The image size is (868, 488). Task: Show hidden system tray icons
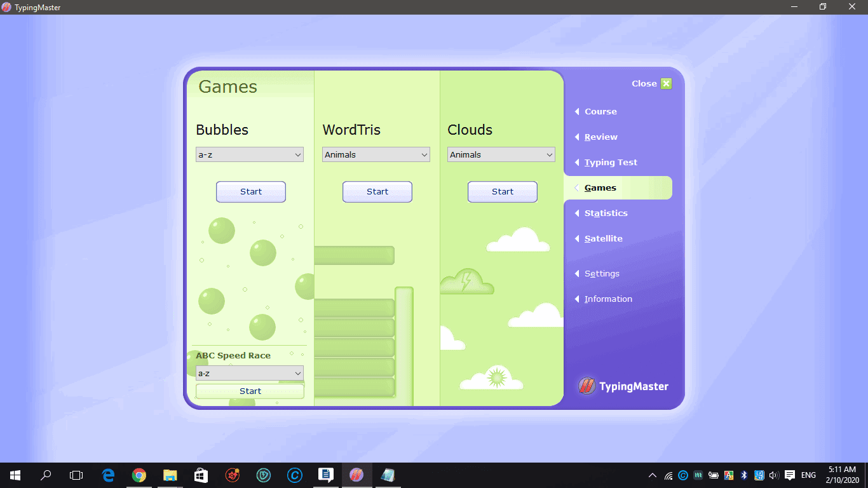[653, 475]
